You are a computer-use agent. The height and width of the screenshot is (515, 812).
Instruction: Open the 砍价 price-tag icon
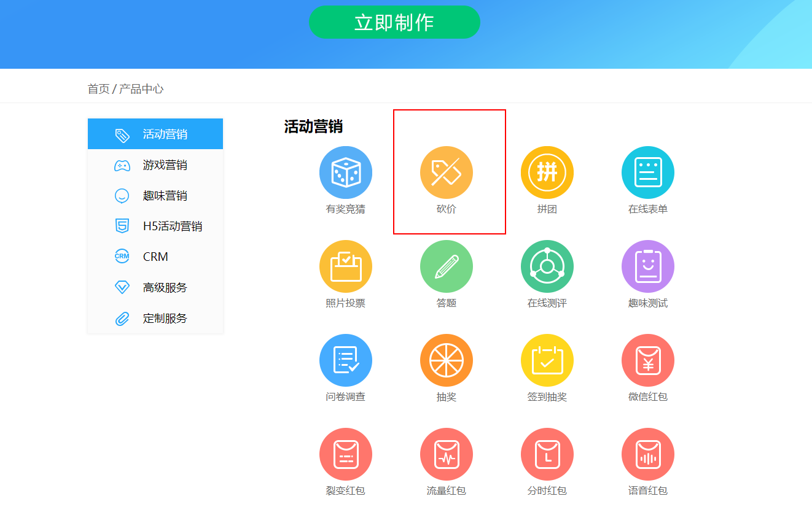point(447,172)
